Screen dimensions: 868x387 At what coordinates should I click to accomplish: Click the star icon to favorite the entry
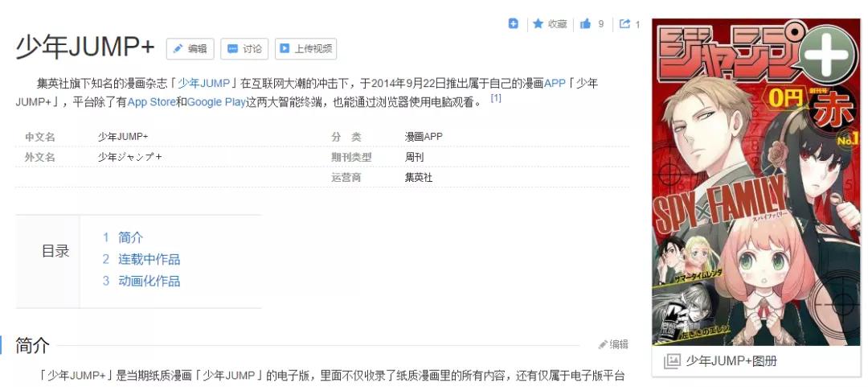pyautogui.click(x=538, y=24)
